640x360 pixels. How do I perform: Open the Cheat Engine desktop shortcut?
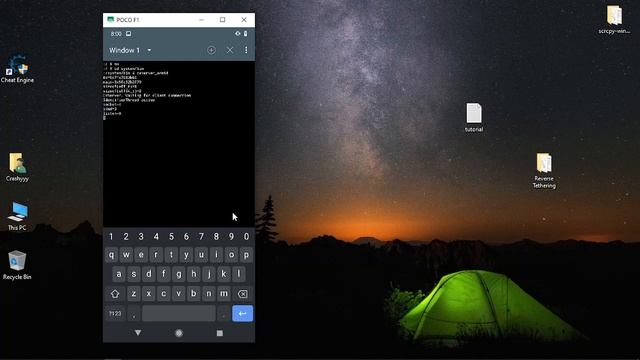[x=17, y=69]
